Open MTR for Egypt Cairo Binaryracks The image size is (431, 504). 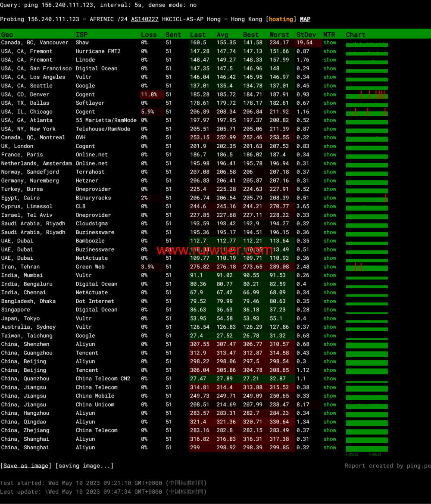(330, 198)
